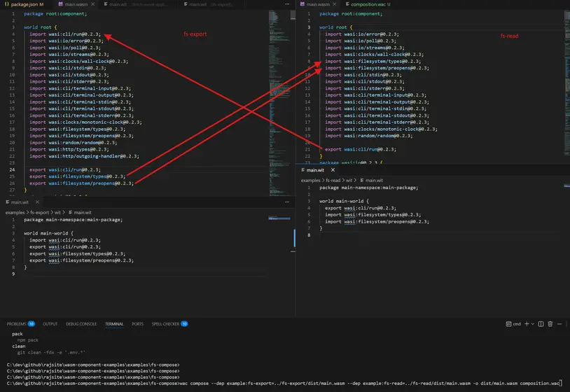This screenshot has height=392, width=570.
Task: Click the examples breadcrumb in right pane
Action: coord(312,181)
